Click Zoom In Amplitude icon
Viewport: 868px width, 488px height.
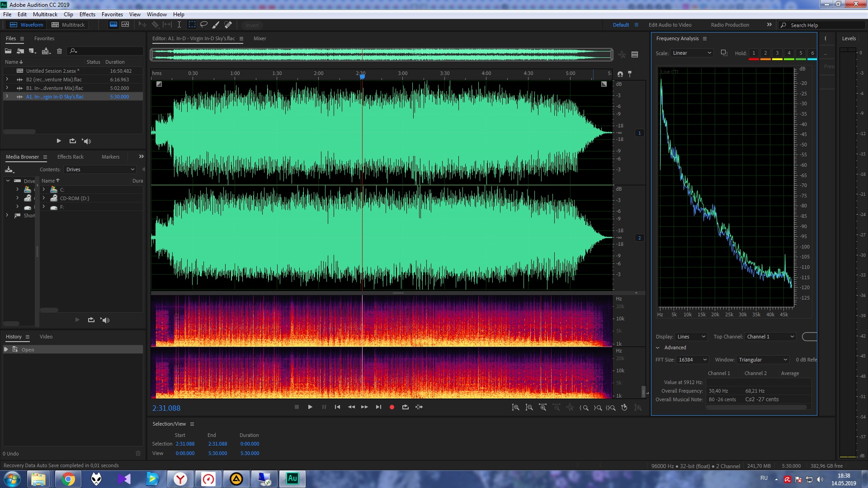(x=515, y=408)
